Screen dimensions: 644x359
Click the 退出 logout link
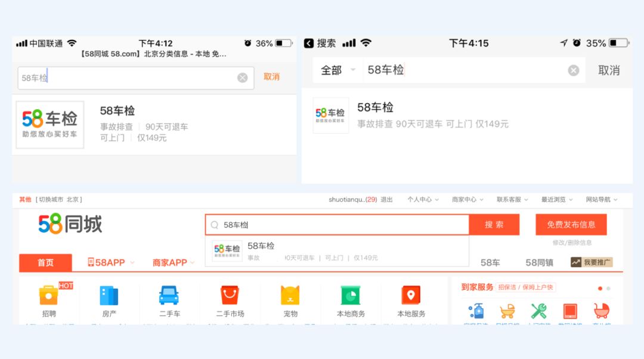click(386, 200)
